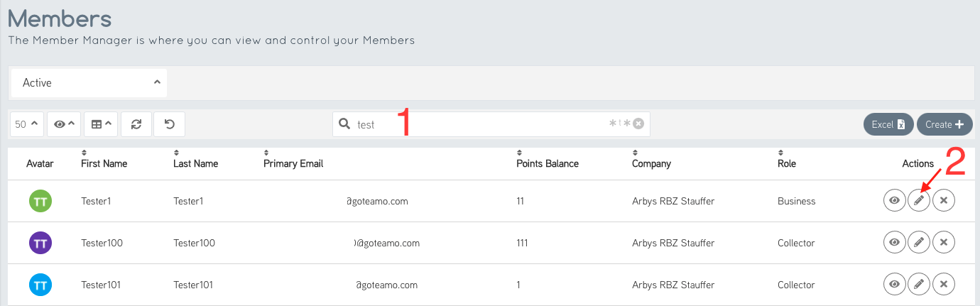View Tester100 with the eye icon
Screen dimensions: 980x306
895,243
